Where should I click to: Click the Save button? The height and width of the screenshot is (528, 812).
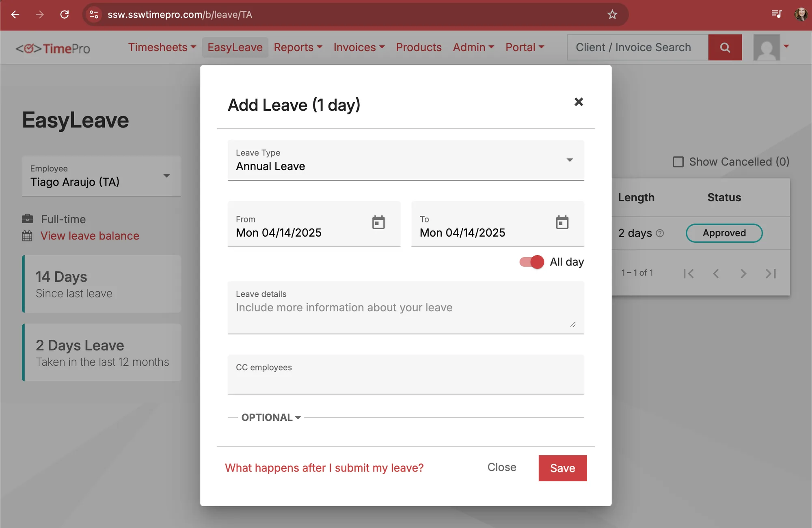pyautogui.click(x=563, y=468)
